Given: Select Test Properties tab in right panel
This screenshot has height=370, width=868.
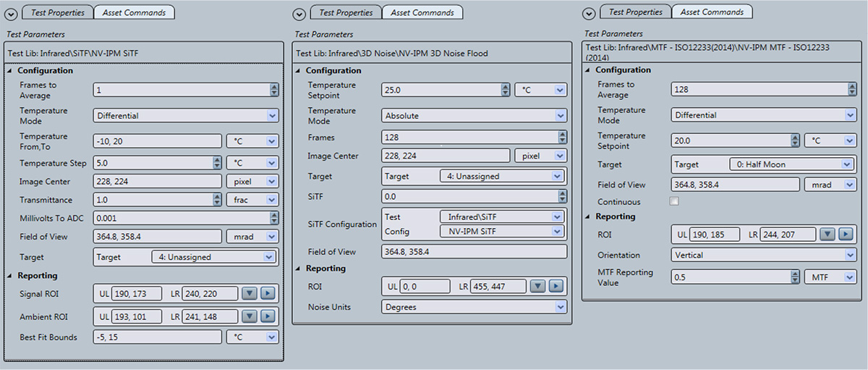Looking at the screenshot, I should [635, 12].
